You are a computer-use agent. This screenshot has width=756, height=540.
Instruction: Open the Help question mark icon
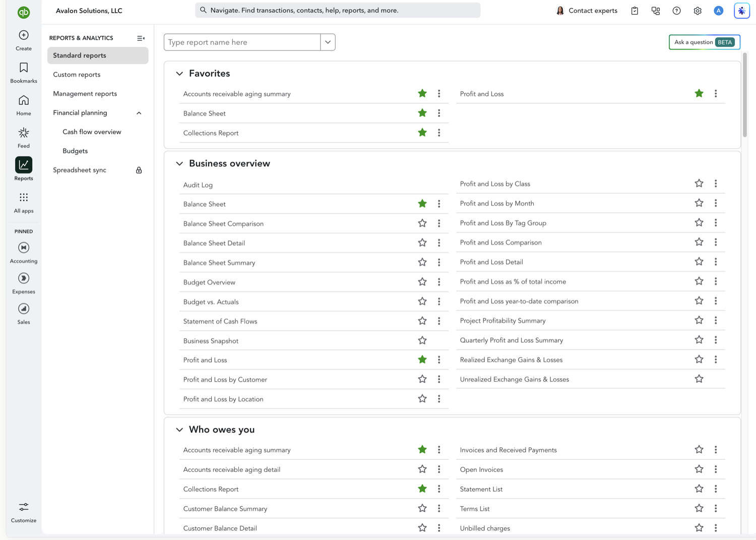click(677, 11)
